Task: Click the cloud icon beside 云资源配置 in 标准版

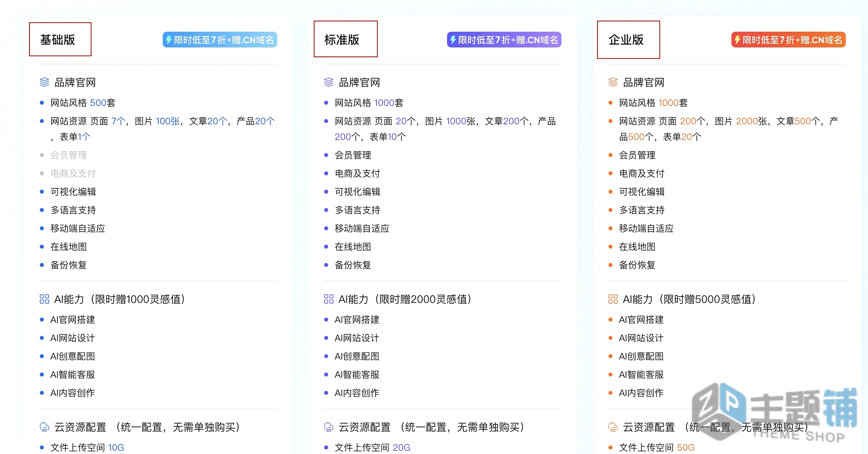Action: (x=329, y=427)
